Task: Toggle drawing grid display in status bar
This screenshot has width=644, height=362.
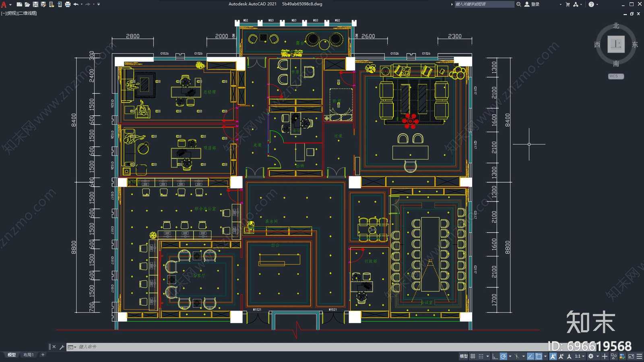Action: [x=473, y=356]
